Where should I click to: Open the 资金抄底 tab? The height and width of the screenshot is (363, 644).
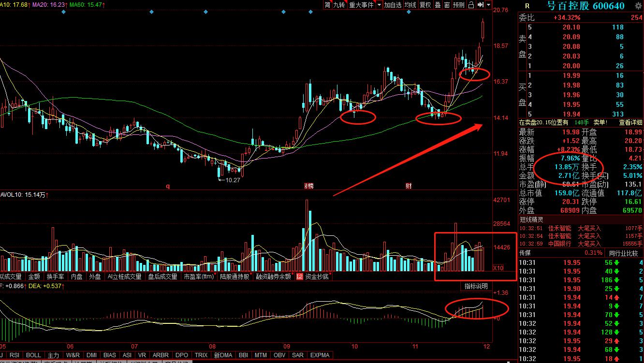[x=317, y=277]
